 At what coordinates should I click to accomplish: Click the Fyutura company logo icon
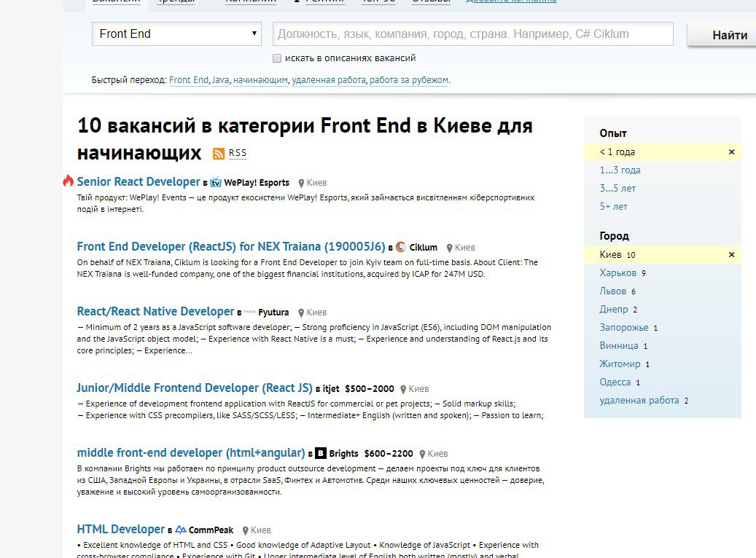click(x=250, y=312)
